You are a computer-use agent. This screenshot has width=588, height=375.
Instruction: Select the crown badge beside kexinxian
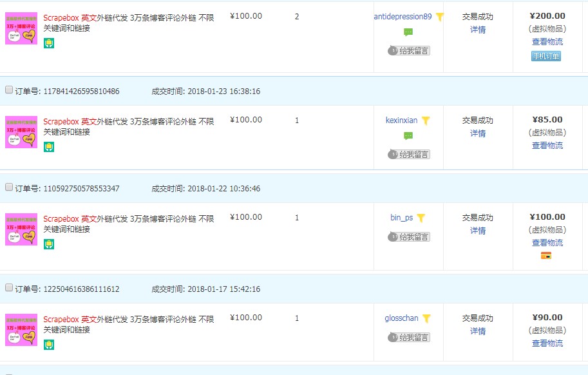click(x=425, y=119)
